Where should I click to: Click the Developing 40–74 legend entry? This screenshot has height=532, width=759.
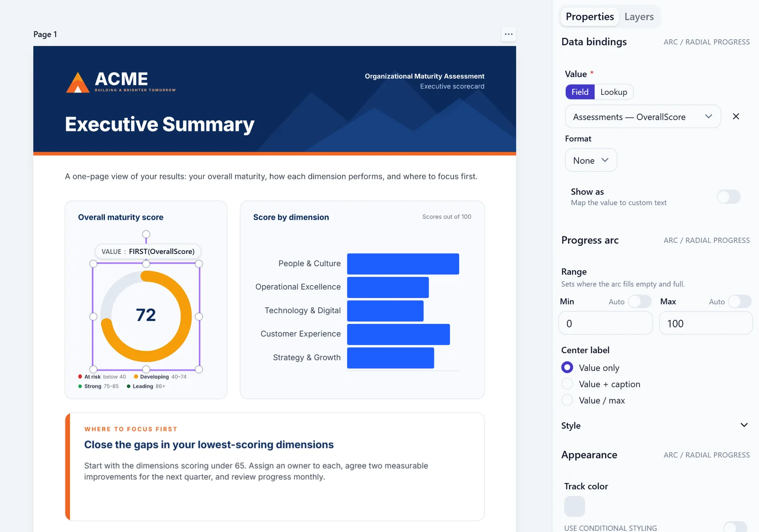pyautogui.click(x=160, y=377)
